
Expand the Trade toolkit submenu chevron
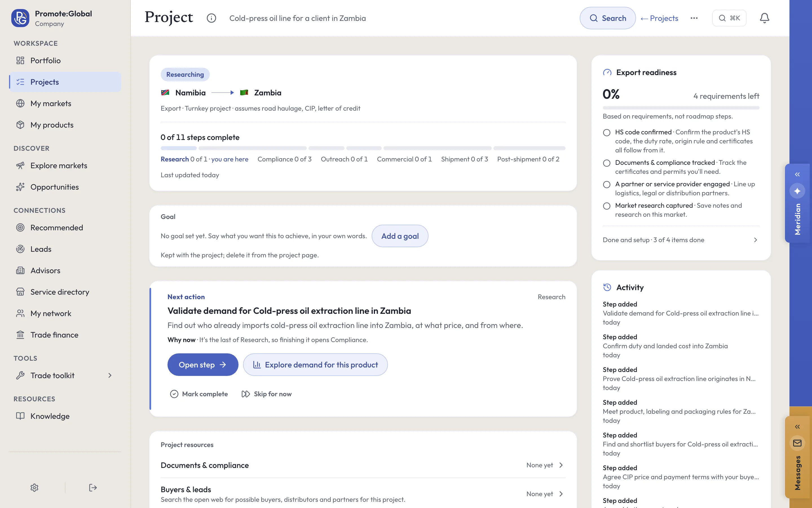[110, 375]
